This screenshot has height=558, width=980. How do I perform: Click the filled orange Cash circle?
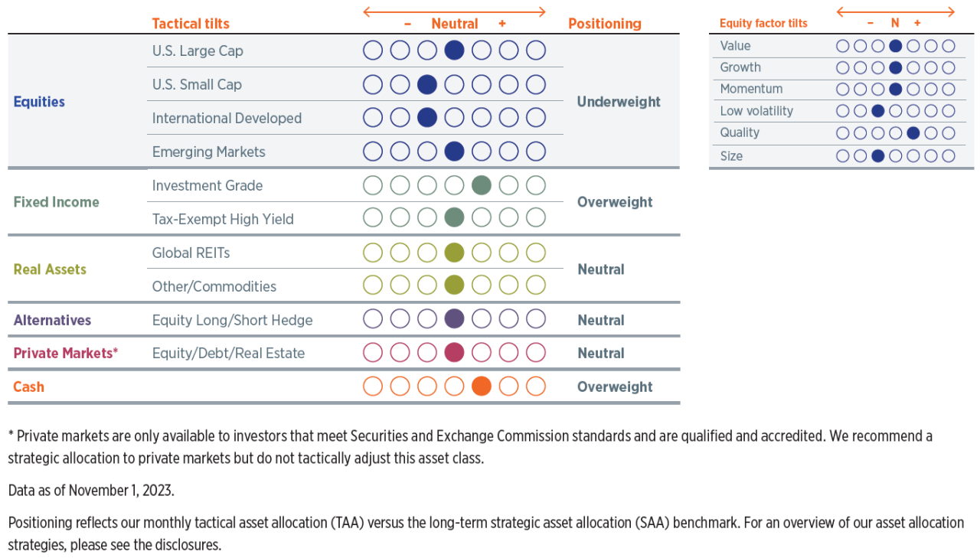coord(482,387)
